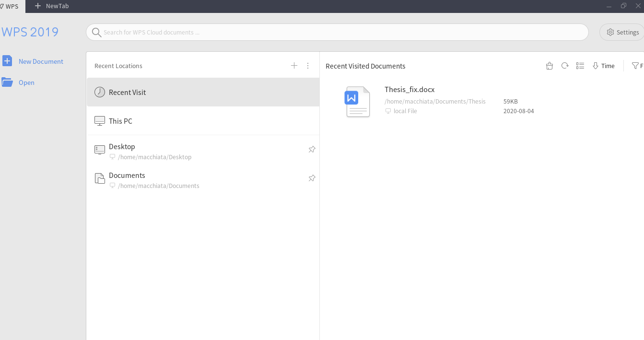Minimize the WPS window

click(x=609, y=6)
